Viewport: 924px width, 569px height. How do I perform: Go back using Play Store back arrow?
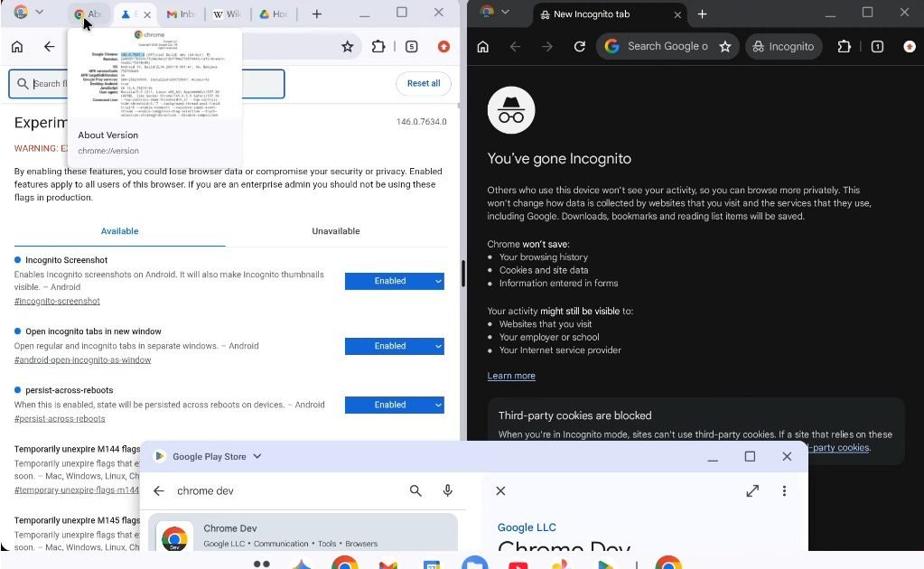click(x=159, y=491)
